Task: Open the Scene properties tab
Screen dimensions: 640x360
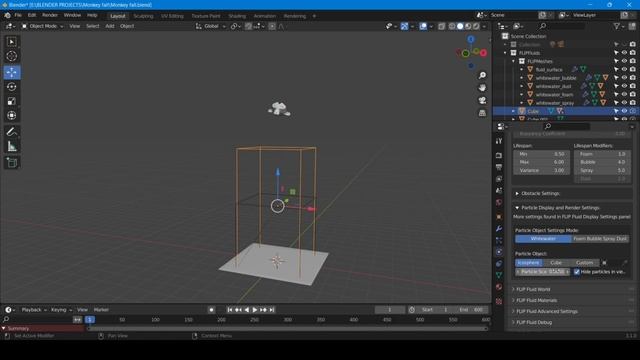Action: coord(499,190)
